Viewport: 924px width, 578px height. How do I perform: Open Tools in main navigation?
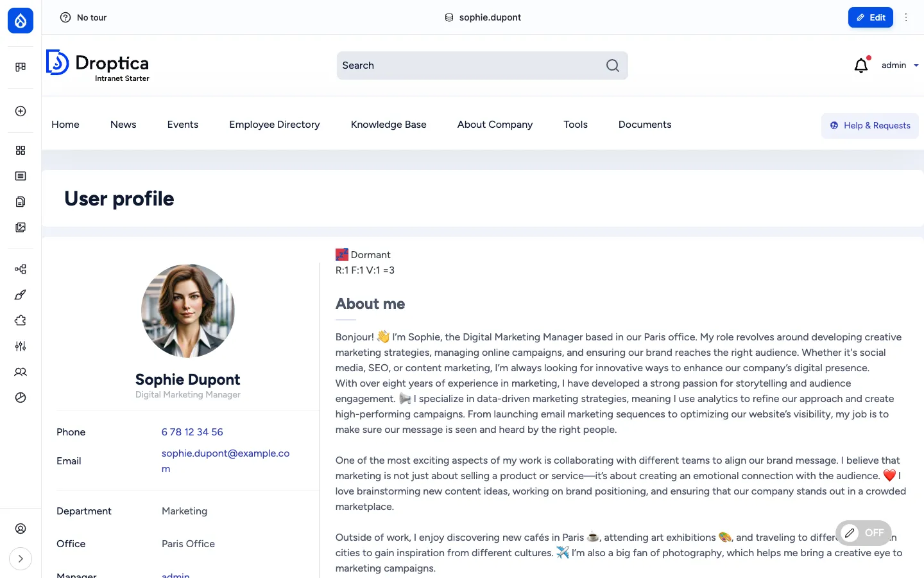tap(576, 125)
